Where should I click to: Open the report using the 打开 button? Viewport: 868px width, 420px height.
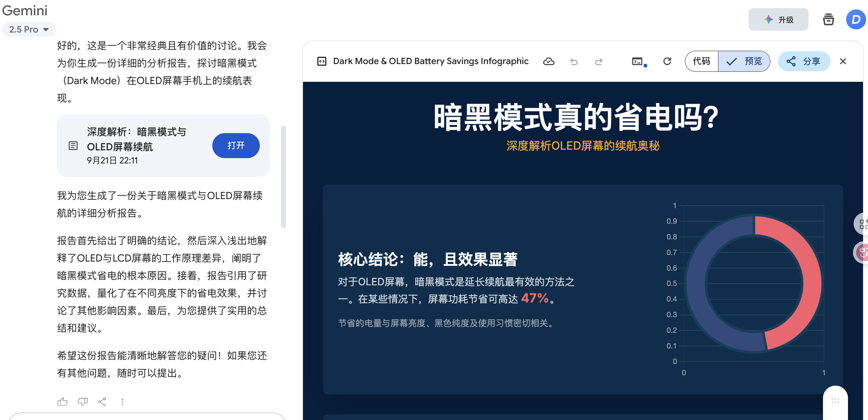236,146
